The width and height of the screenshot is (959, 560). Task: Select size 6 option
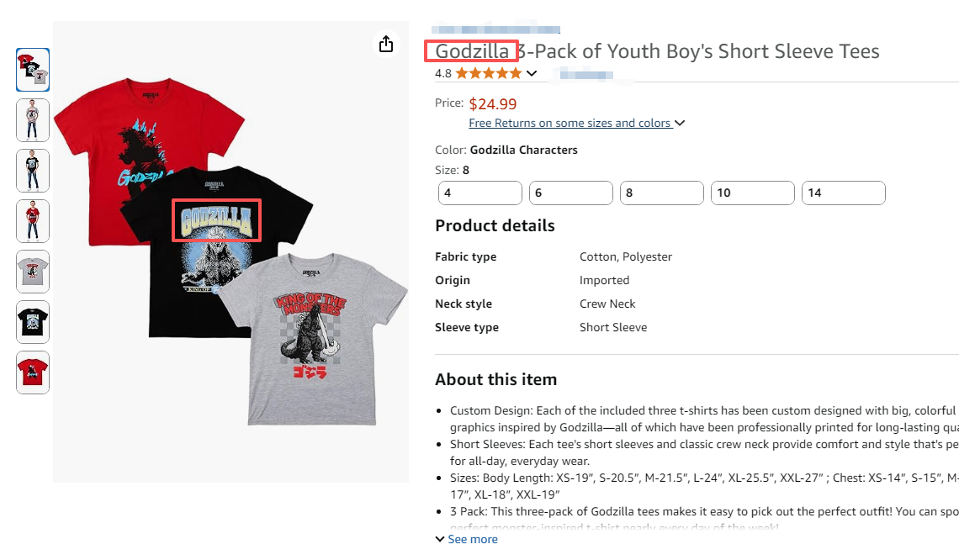pyautogui.click(x=571, y=193)
